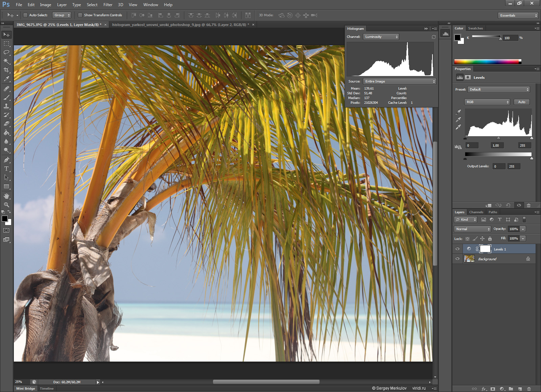This screenshot has width=541, height=392.
Task: Select the Lasso tool
Action: pos(6,52)
